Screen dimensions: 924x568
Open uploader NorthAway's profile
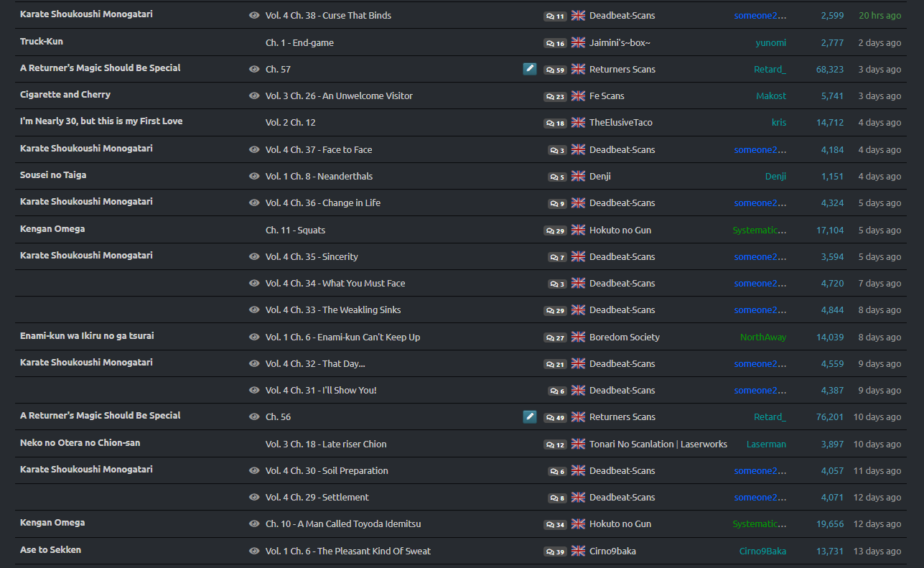click(x=763, y=337)
